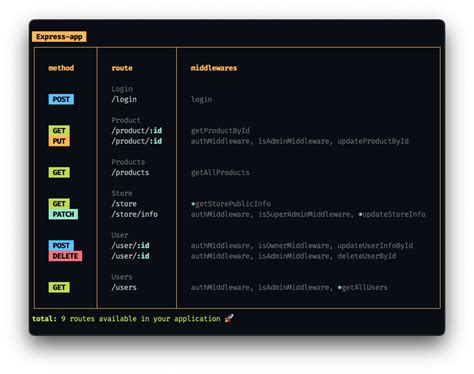Click /product/:id route in the GET row
This screenshot has height=374, width=474.
[x=137, y=131]
